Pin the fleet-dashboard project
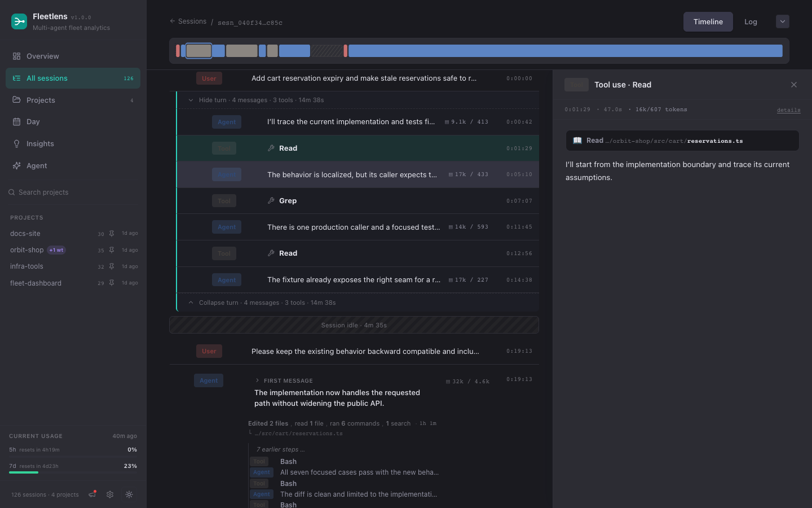This screenshot has width=812, height=508. coord(112,283)
